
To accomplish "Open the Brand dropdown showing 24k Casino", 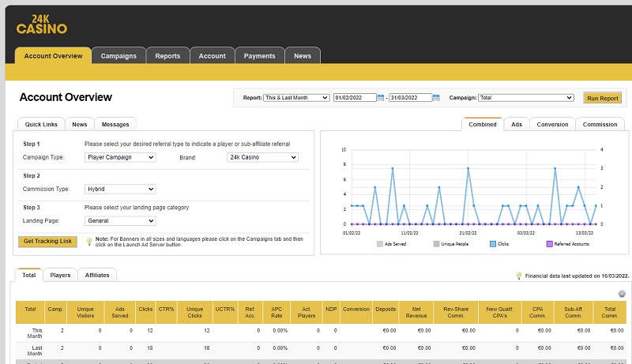I will 262,157.
